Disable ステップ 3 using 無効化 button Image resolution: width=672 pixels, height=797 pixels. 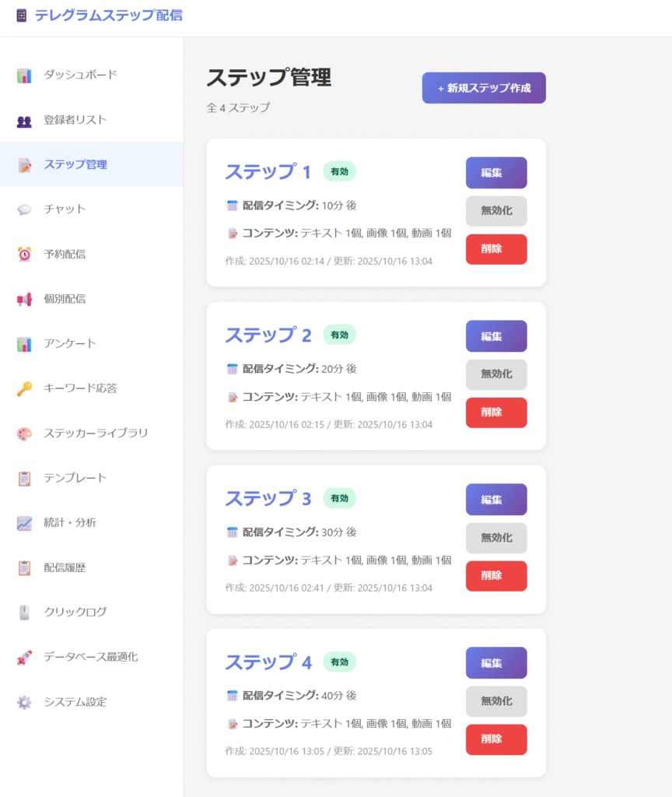coord(496,538)
